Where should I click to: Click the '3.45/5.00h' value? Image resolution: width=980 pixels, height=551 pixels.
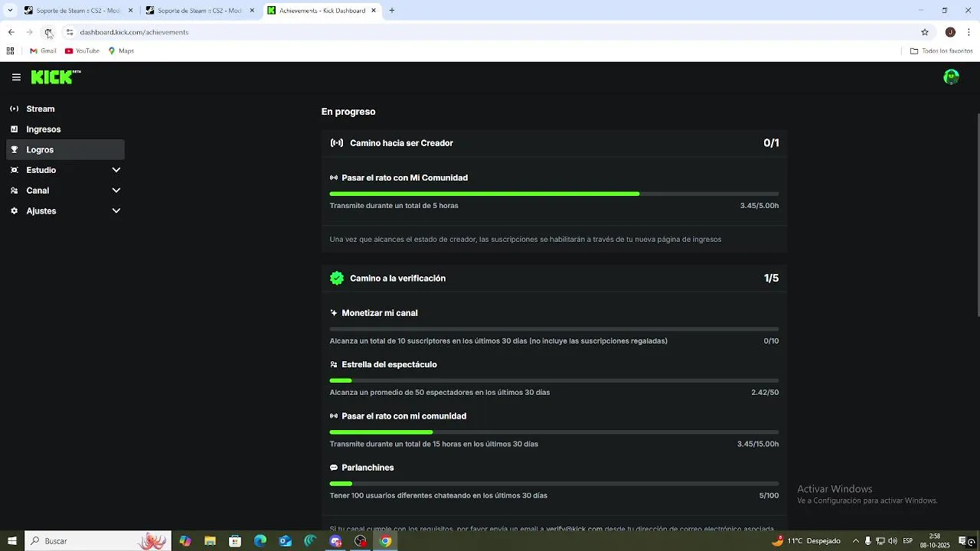pyautogui.click(x=759, y=206)
